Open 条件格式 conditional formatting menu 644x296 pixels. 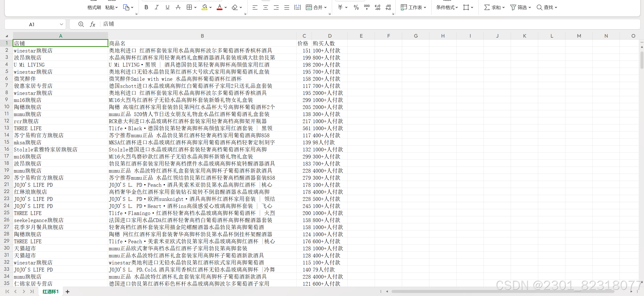(x=447, y=7)
